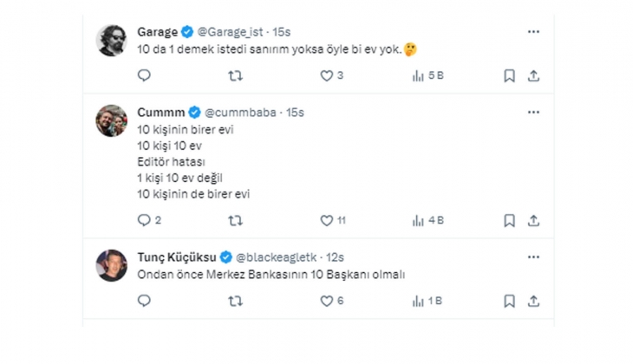Like Tunç Küçüksu's tweet with 6 likes
633x364 pixels.
point(327,301)
